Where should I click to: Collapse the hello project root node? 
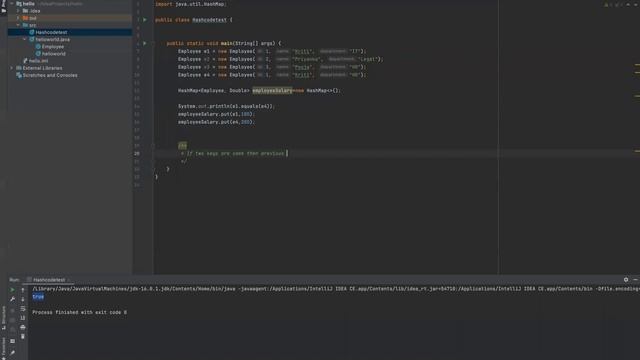pos(12,4)
